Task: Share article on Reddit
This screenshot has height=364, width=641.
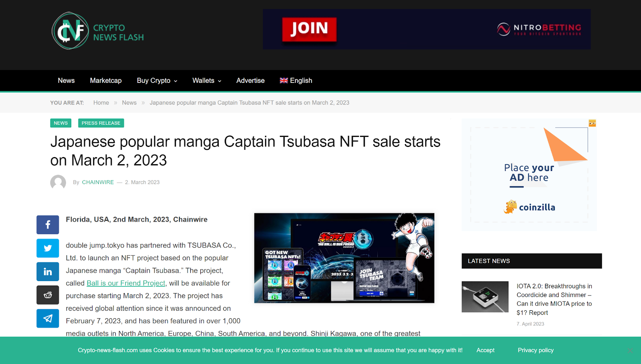Action: click(48, 295)
